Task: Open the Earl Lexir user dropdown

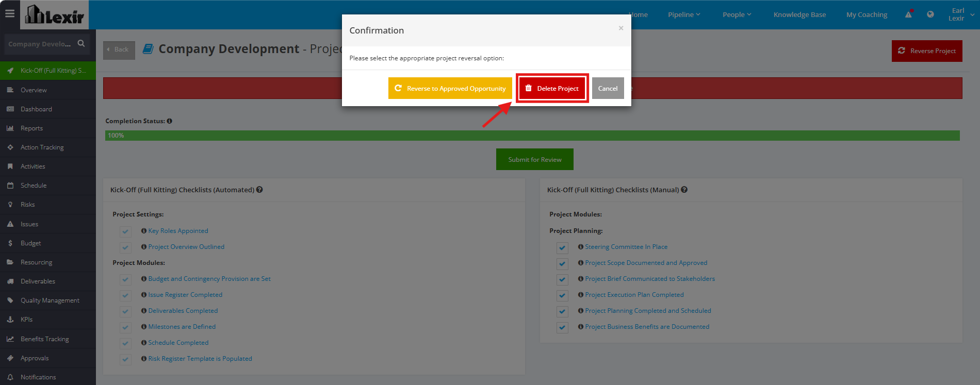Action: click(960, 14)
